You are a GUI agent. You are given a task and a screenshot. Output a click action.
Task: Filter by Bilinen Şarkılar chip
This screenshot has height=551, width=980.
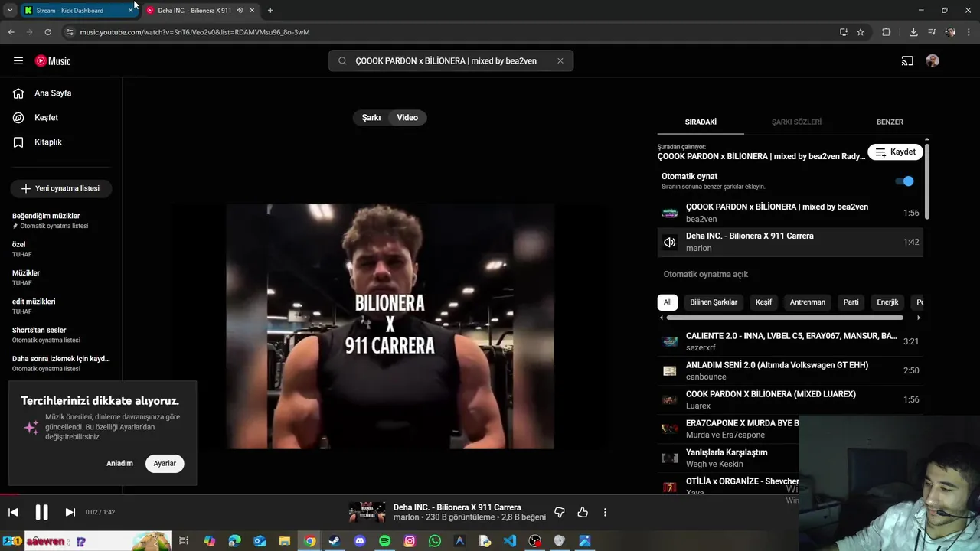click(714, 302)
